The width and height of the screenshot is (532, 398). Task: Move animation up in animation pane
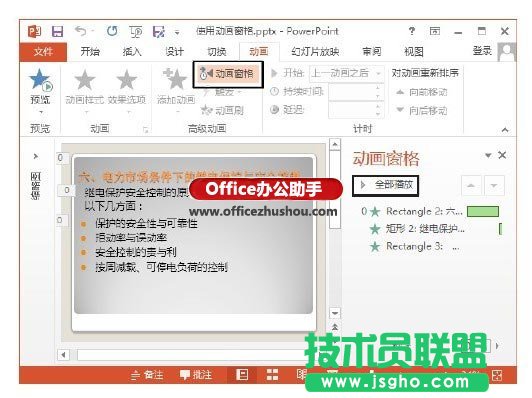pyautogui.click(x=471, y=185)
